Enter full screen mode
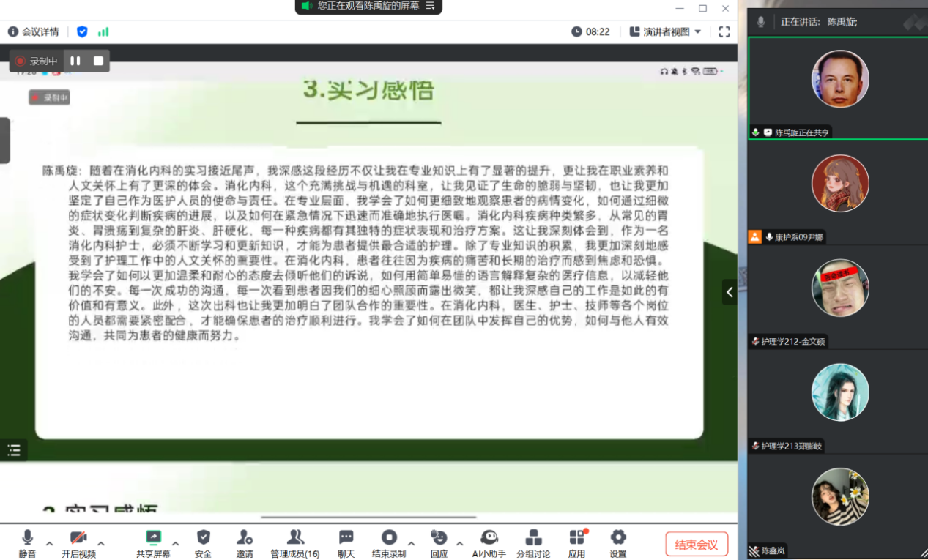Viewport: 928px width, 560px height. (x=724, y=31)
